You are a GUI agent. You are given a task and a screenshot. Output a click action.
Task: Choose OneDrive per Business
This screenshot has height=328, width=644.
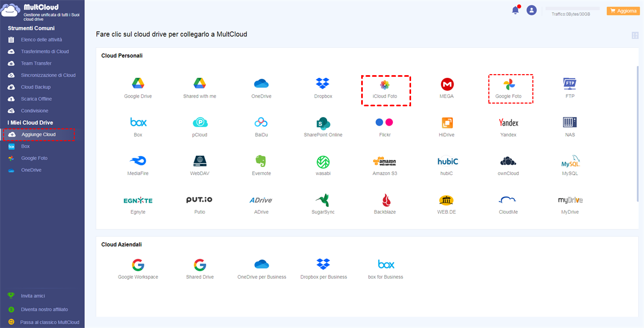tap(261, 265)
